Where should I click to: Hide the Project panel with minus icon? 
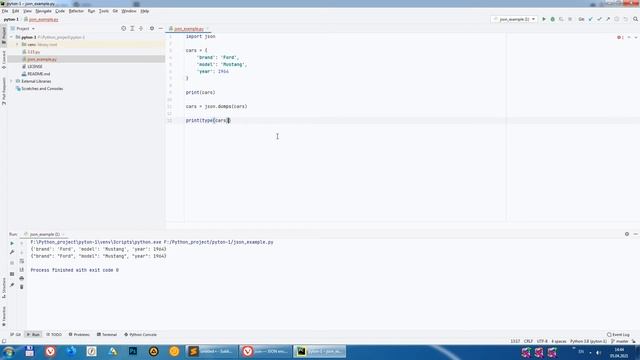160,29
